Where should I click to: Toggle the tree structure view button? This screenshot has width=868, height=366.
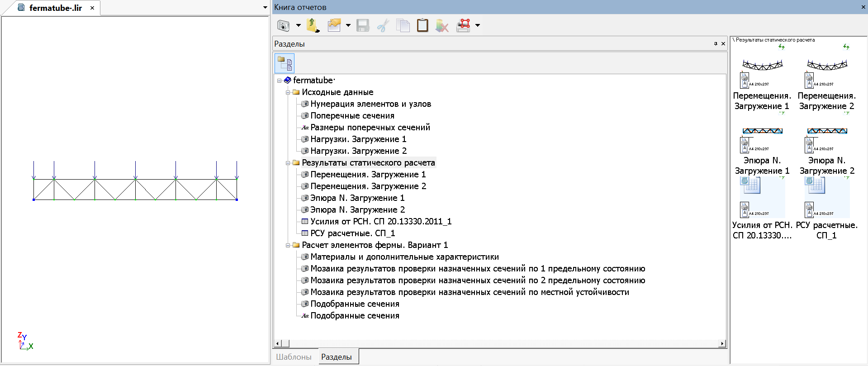(x=285, y=63)
